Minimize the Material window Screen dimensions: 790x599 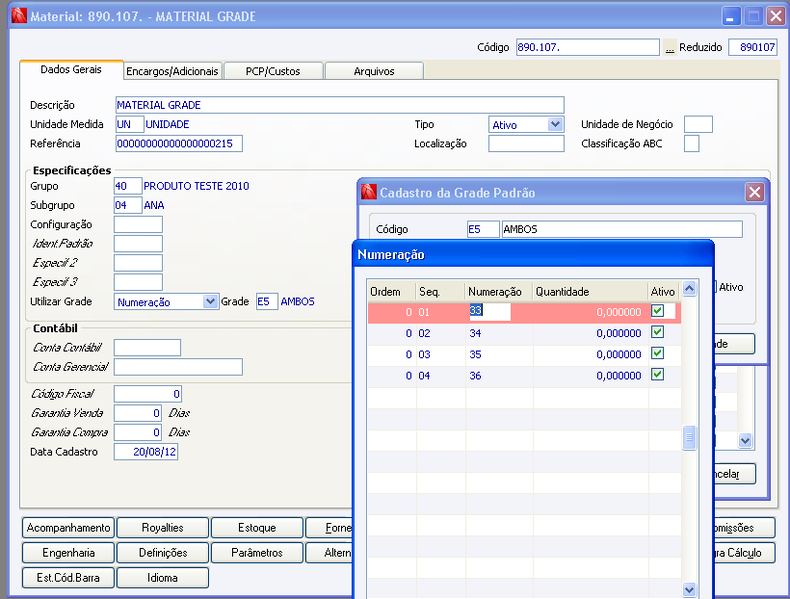click(x=730, y=16)
